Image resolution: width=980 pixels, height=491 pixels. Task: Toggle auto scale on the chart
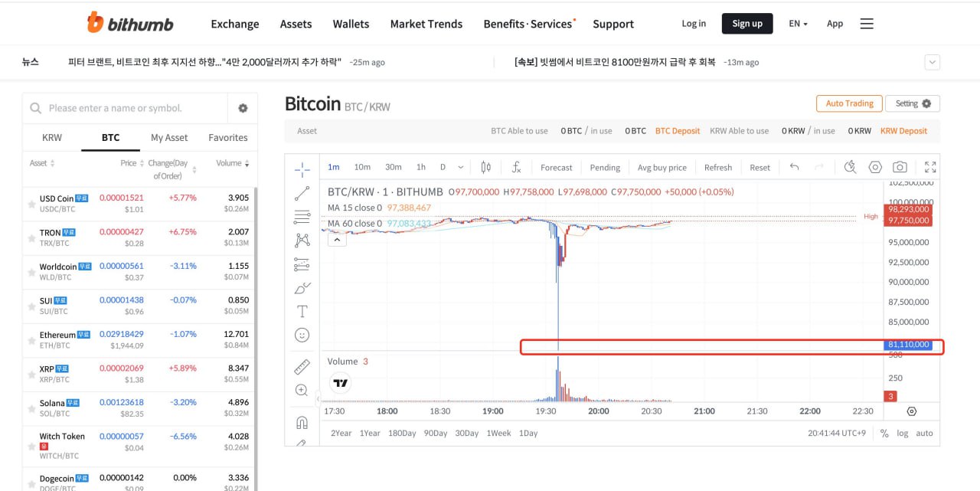(924, 433)
